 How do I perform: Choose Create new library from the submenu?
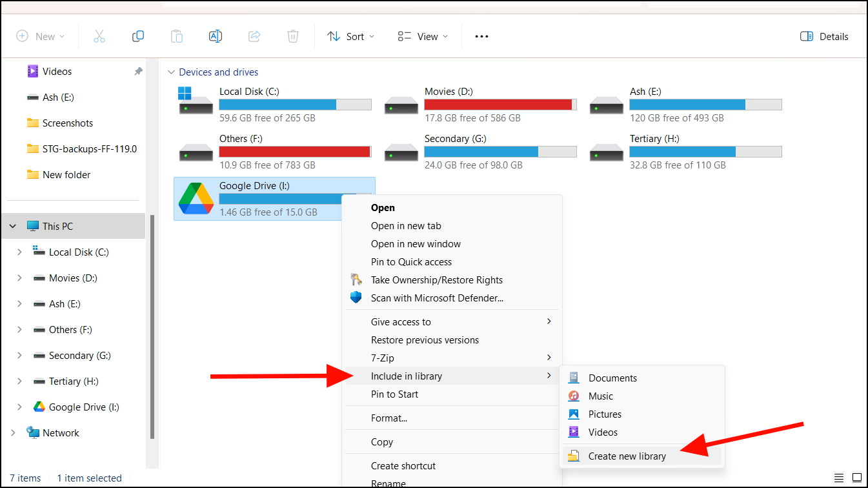click(x=627, y=456)
